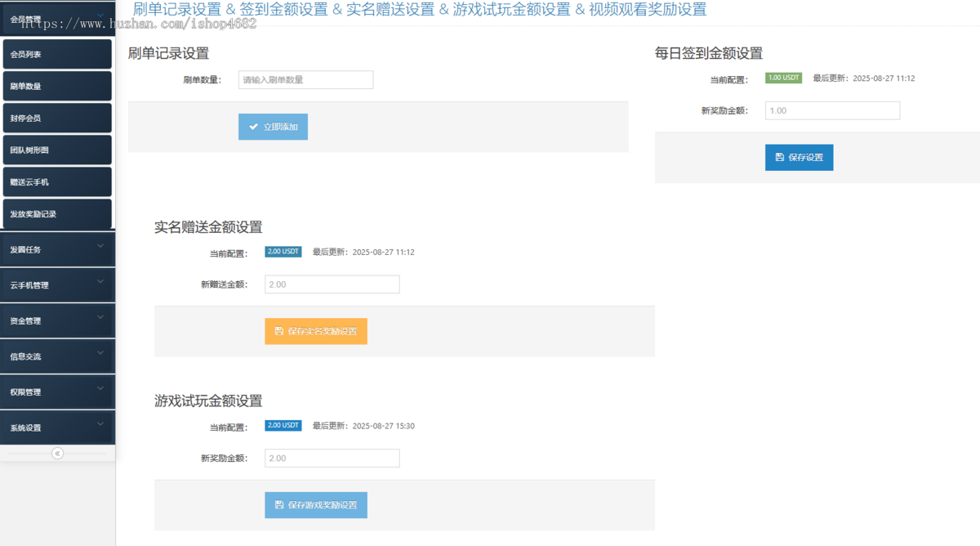The width and height of the screenshot is (980, 546).
Task: Click the 保存游戏奖励设置 button
Action: 316,505
